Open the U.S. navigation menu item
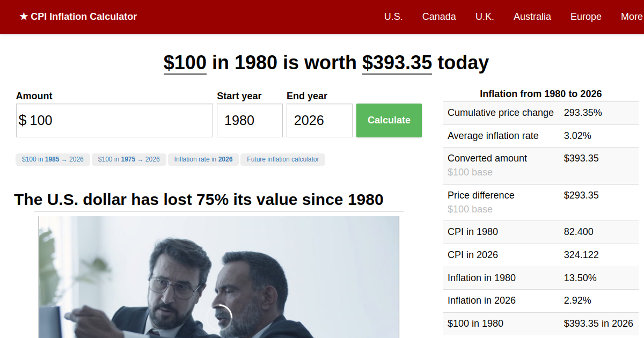Screen dimensions: 644x338 [x=393, y=17]
